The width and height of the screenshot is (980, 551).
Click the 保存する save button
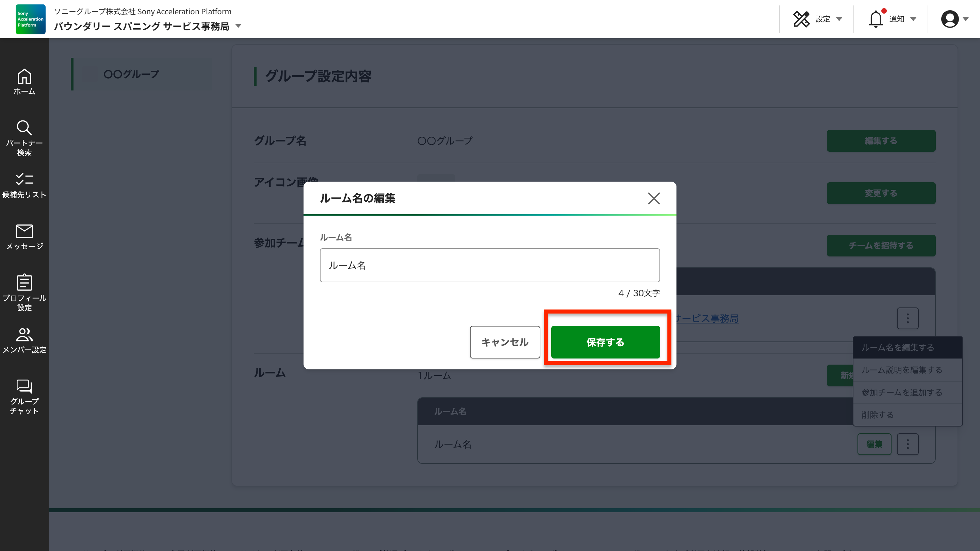(x=605, y=342)
